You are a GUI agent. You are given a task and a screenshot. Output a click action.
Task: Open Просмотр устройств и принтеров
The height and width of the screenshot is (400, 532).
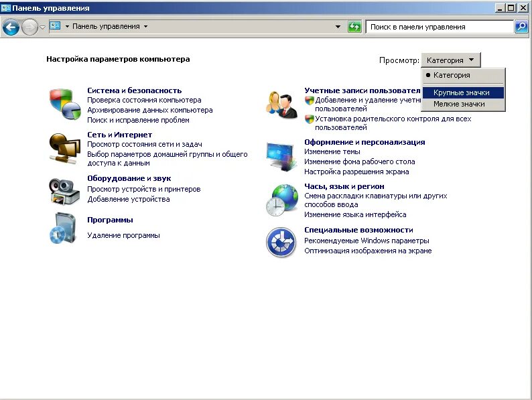[144, 190]
